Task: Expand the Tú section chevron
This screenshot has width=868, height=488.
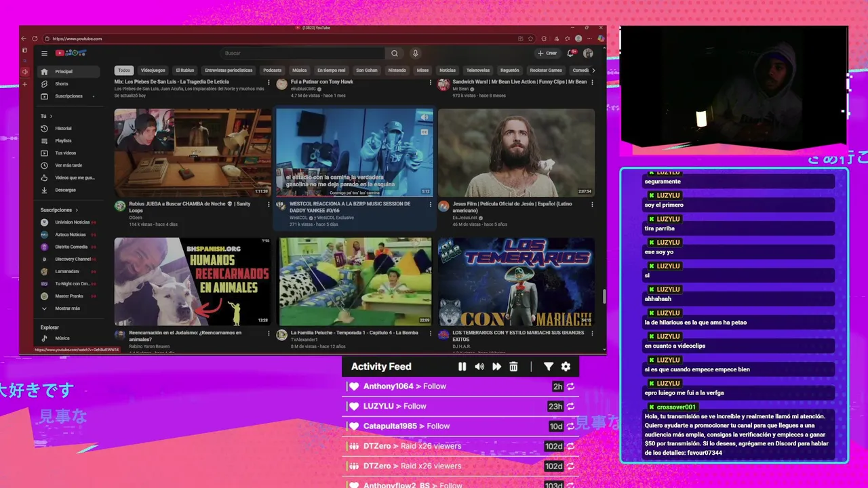Action: click(52, 116)
